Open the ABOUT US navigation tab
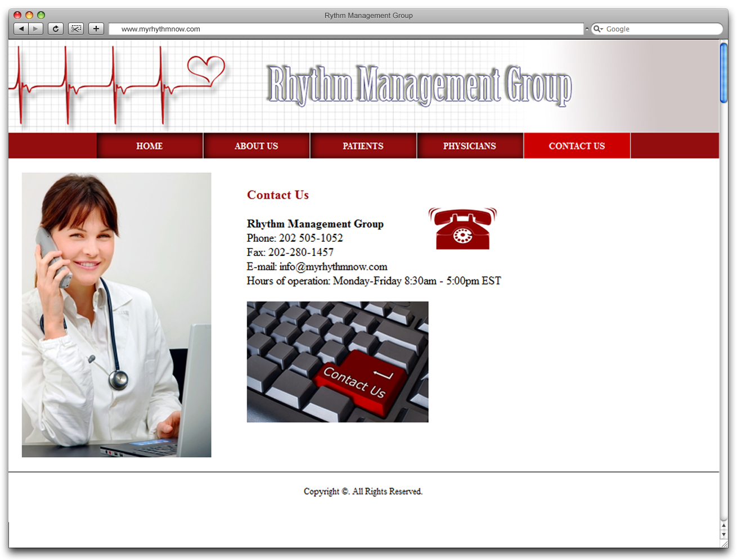 click(257, 146)
